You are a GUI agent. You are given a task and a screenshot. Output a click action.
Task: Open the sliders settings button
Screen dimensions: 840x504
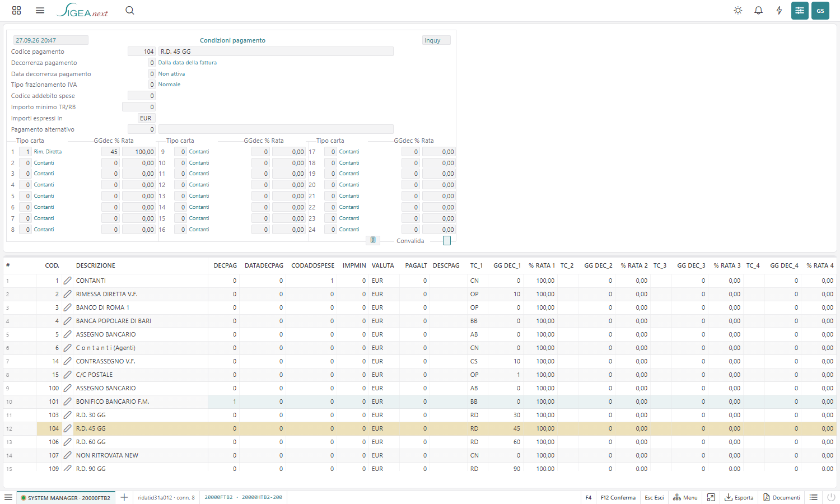pos(800,11)
